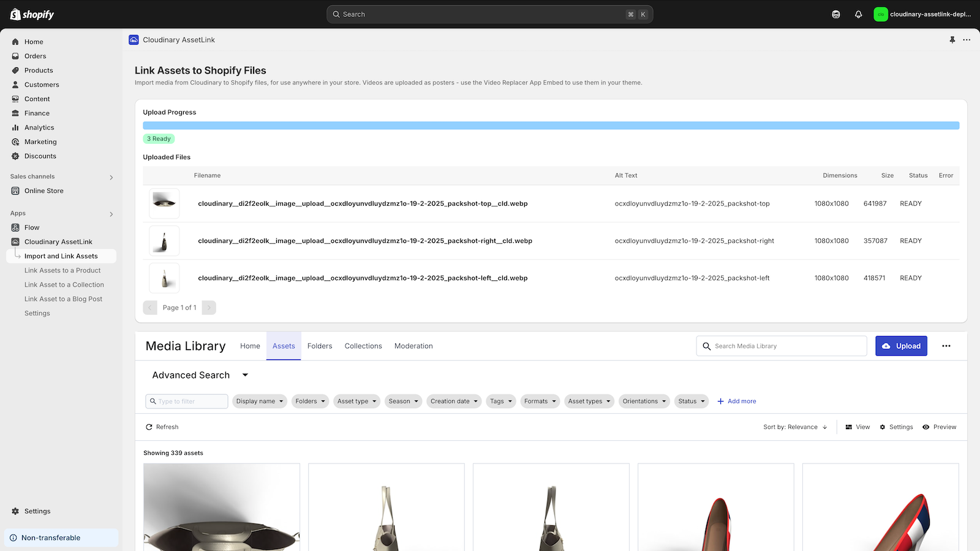The width and height of the screenshot is (980, 551).
Task: Open the Creation date filter dropdown
Action: click(454, 401)
